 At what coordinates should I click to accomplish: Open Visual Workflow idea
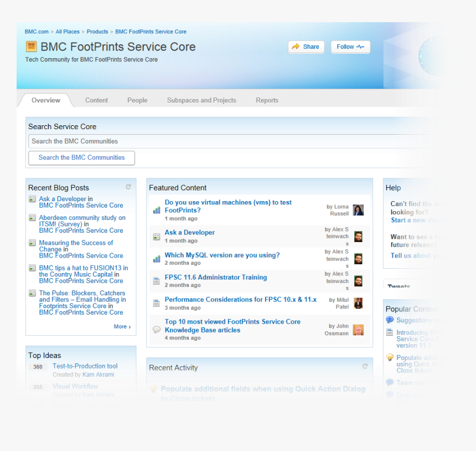[75, 386]
